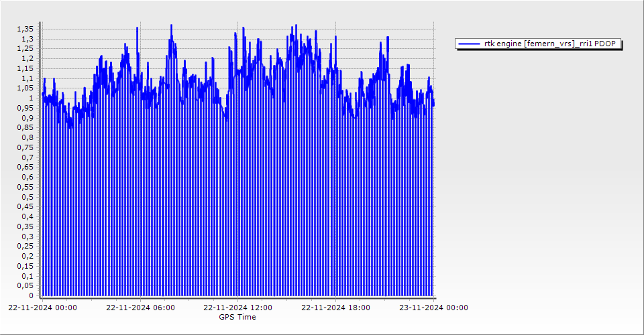Select the 22-11-2024 00:00 time axis label
Image resolution: width=644 pixels, height=335 pixels.
42,308
